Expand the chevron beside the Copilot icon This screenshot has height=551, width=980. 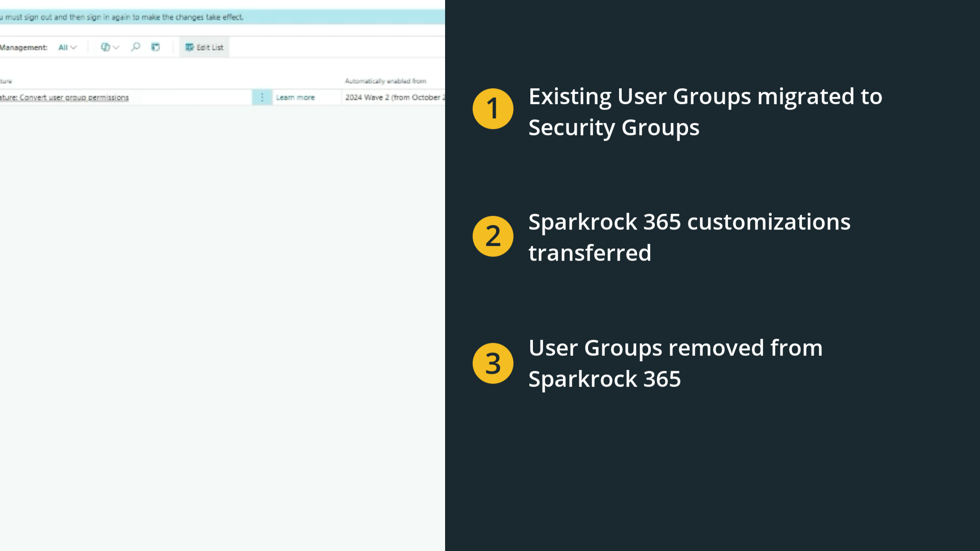tap(116, 47)
